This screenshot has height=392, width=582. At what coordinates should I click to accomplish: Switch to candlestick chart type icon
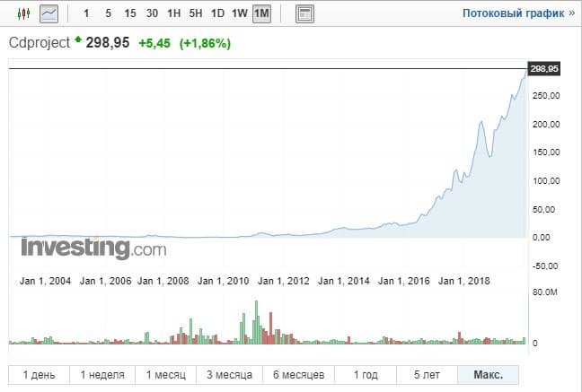point(23,13)
